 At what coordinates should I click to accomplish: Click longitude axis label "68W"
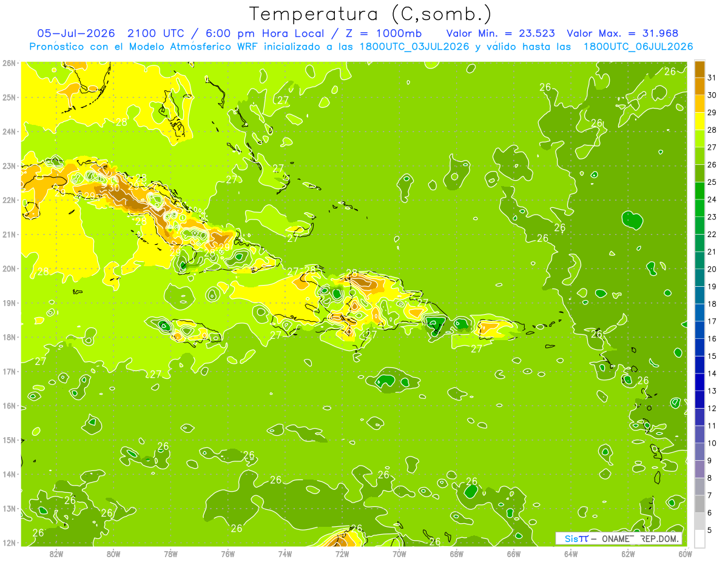457,554
